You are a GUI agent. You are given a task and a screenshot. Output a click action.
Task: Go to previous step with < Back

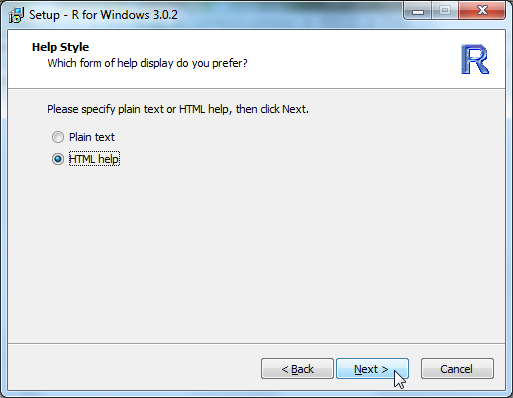coord(297,369)
